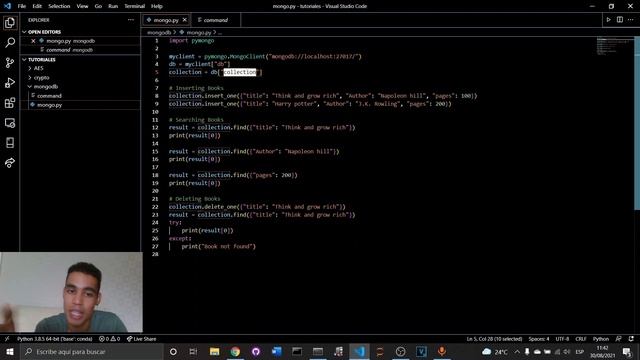Open the Edit menu
The height and width of the screenshot is (360, 640).
click(x=37, y=6)
